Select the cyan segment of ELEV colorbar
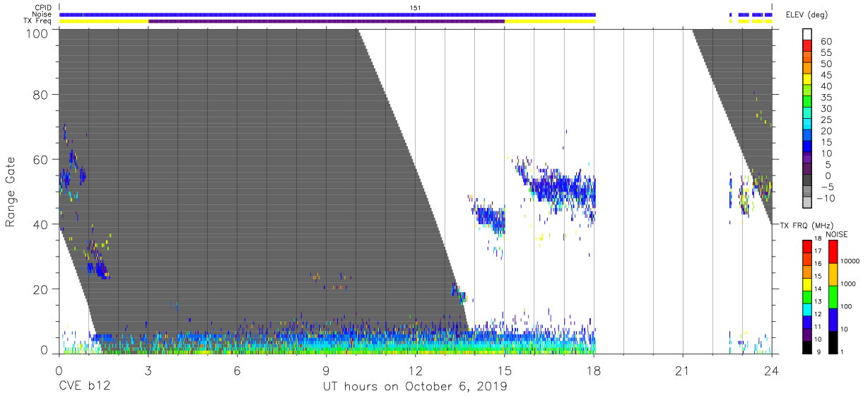868x401 pixels. pos(807,124)
